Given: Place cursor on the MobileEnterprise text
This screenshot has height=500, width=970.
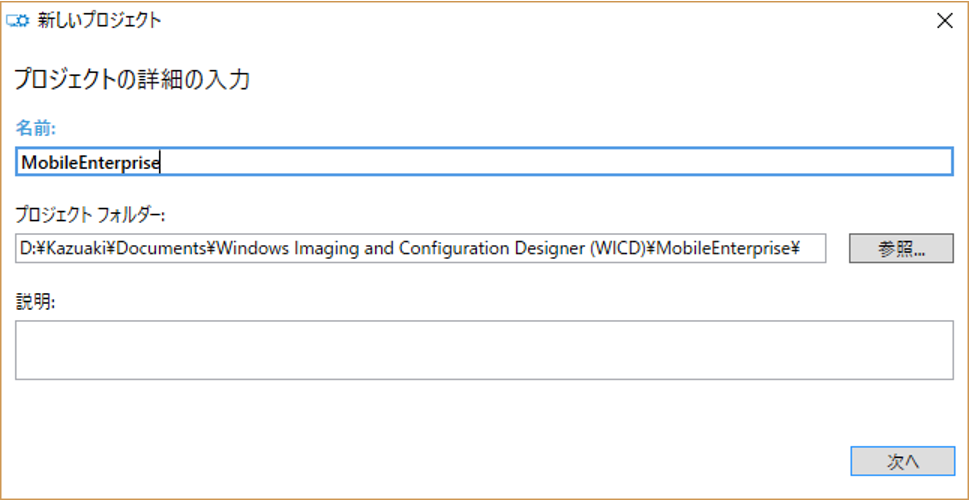Looking at the screenshot, I should tap(91, 163).
